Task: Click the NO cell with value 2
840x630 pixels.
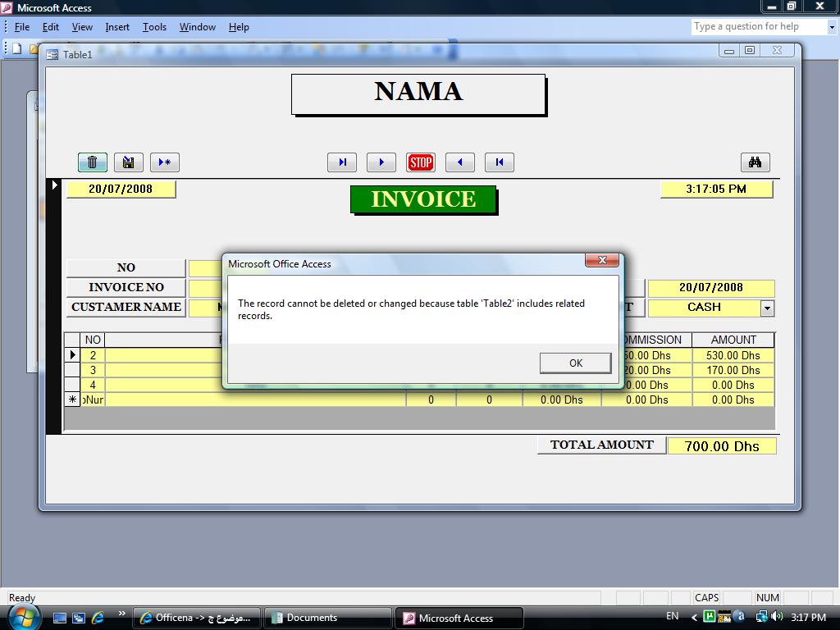Action: point(93,355)
